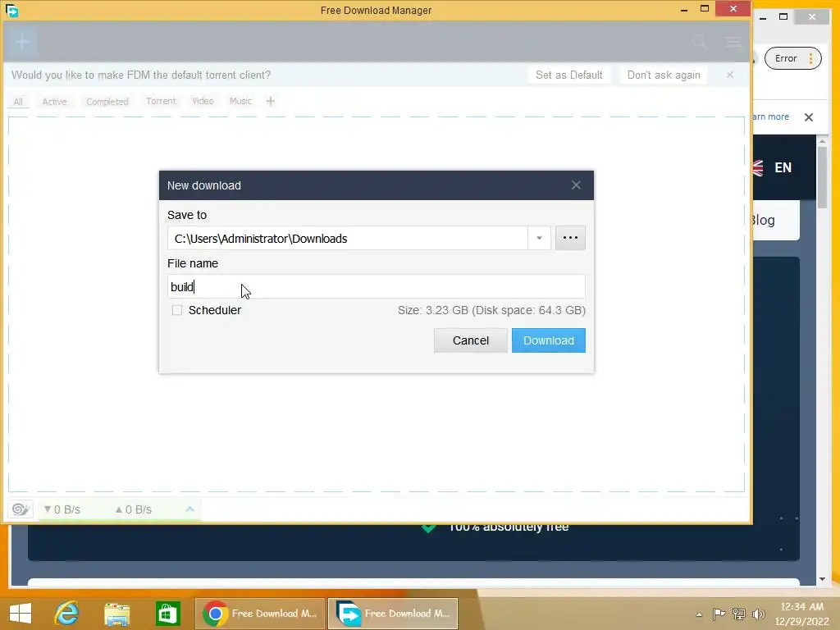Open the volume tray icon
The image size is (840, 630).
coord(758,614)
